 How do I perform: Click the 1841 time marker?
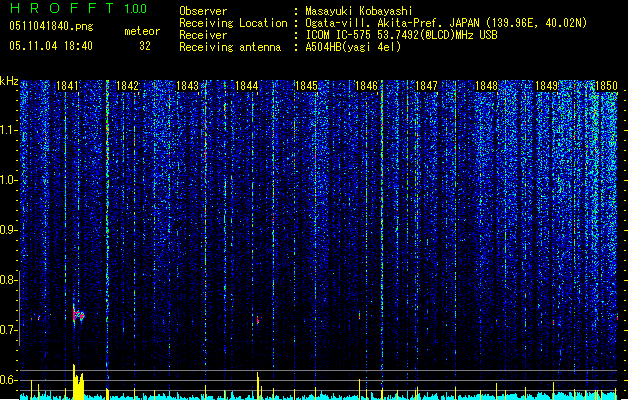(67, 86)
